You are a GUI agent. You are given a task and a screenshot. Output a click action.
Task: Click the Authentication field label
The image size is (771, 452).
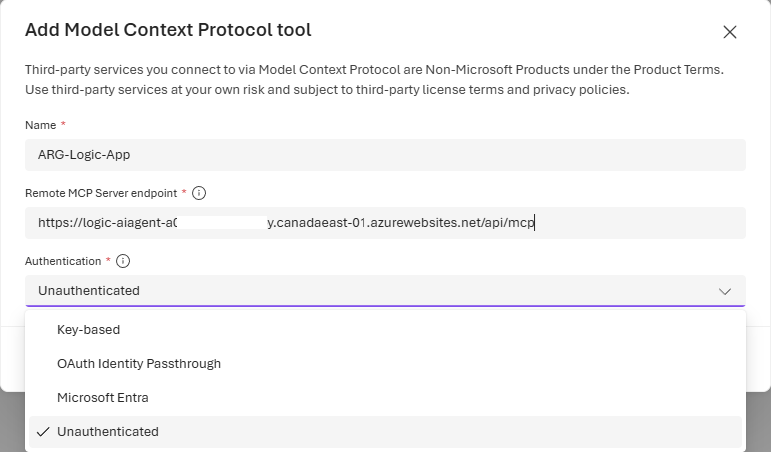point(62,261)
